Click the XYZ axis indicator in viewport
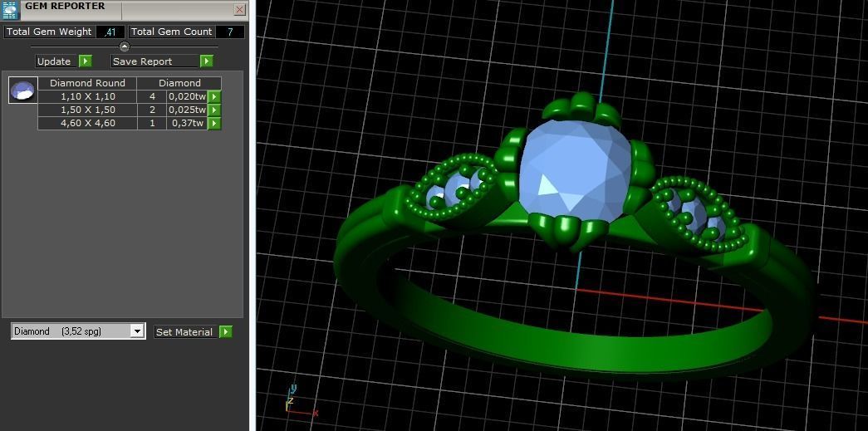The height and width of the screenshot is (431, 868). point(301,400)
